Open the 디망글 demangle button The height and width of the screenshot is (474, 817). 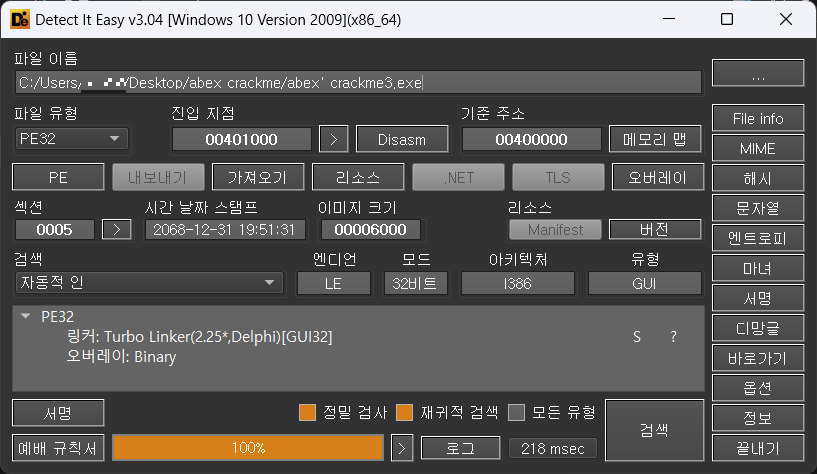coord(758,328)
